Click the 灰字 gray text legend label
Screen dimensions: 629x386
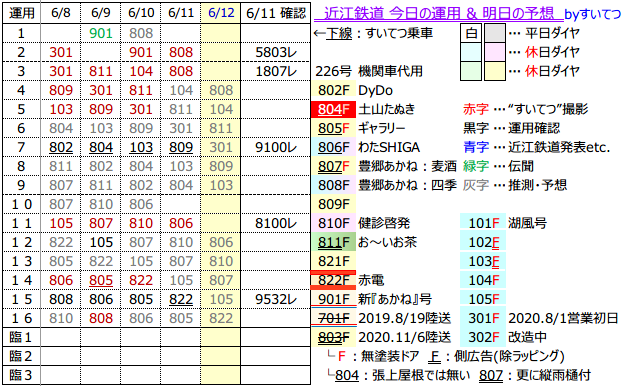(476, 185)
